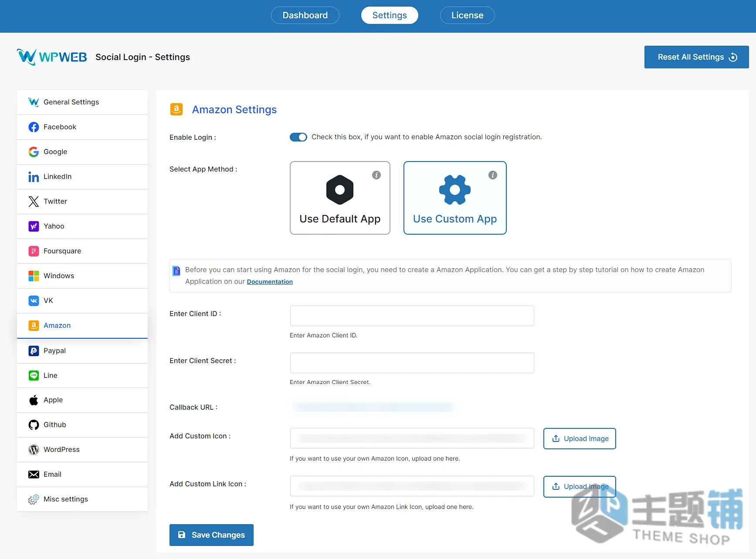The height and width of the screenshot is (559, 756).
Task: Click info icon on Use Default App card
Action: 376,175
